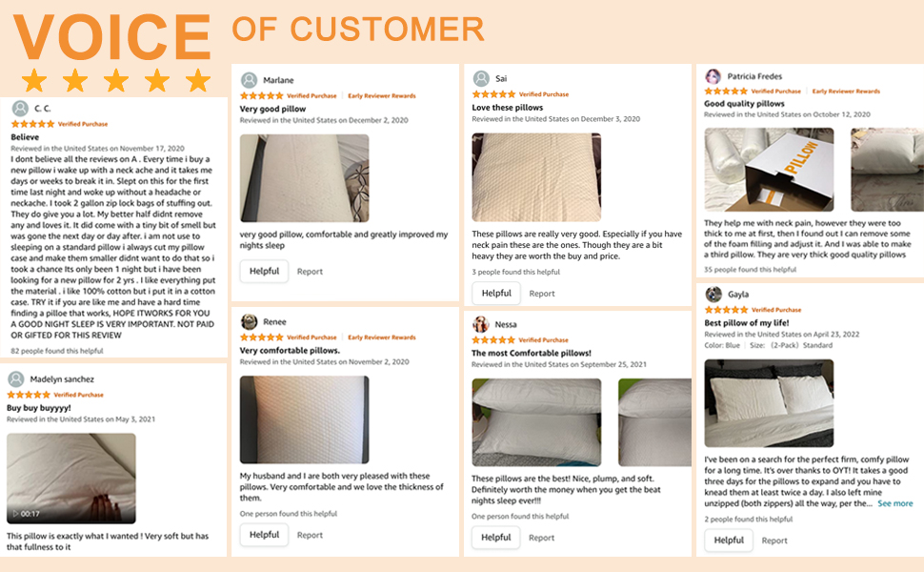Click Patricia Fredes' profile avatar
Viewport: 924px width, 572px height.
click(x=713, y=76)
